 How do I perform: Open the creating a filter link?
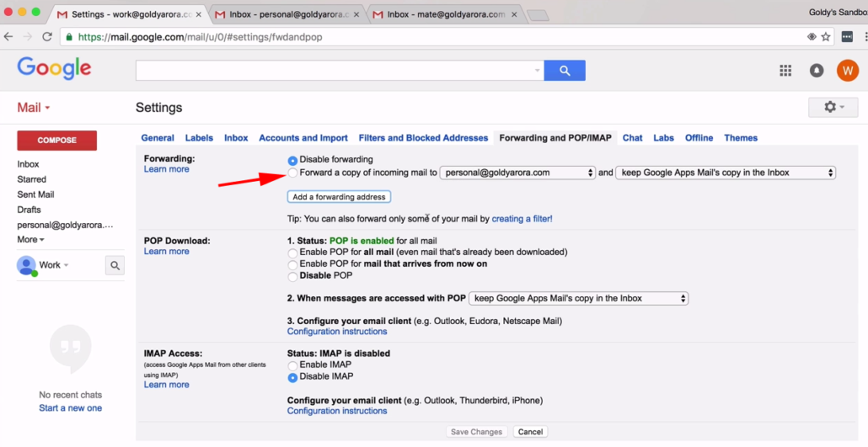[522, 219]
